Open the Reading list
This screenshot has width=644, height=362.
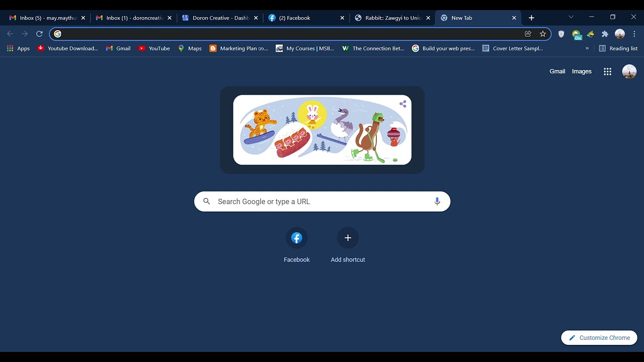[618, 48]
